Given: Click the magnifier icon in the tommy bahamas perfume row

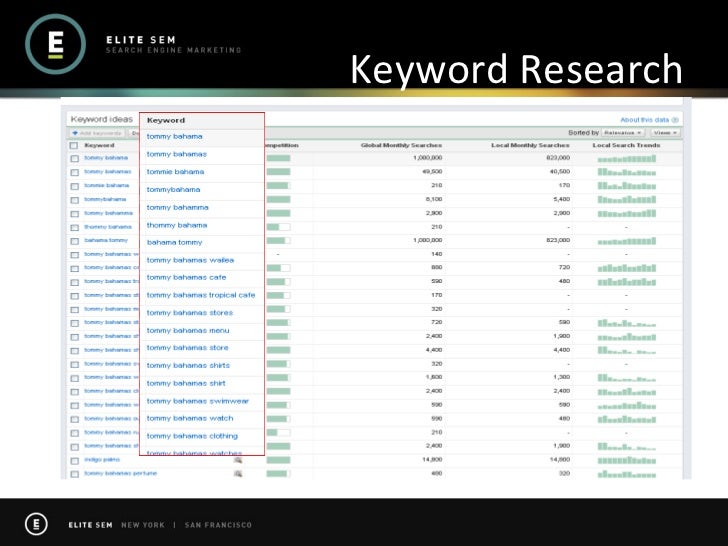Looking at the screenshot, I should [238, 474].
